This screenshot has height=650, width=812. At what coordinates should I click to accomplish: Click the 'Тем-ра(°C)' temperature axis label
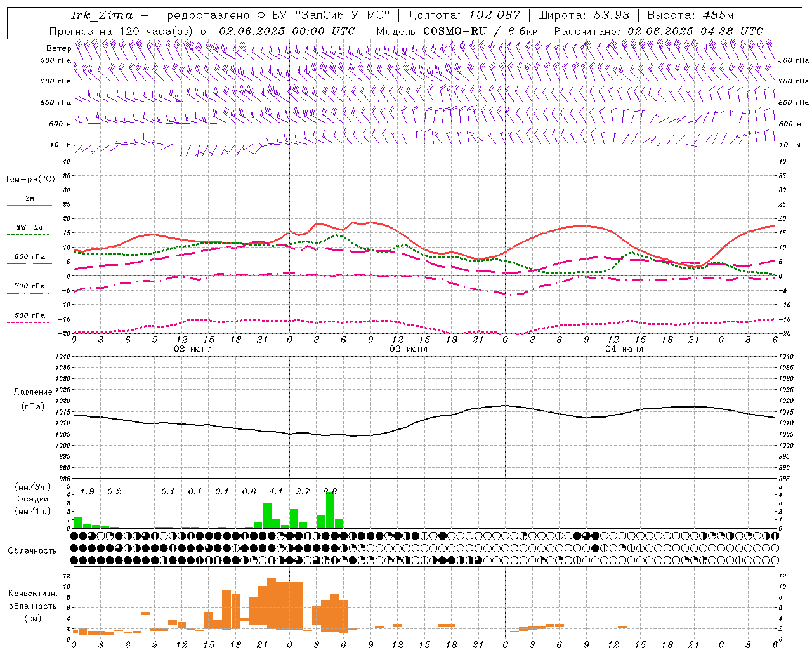pyautogui.click(x=30, y=180)
